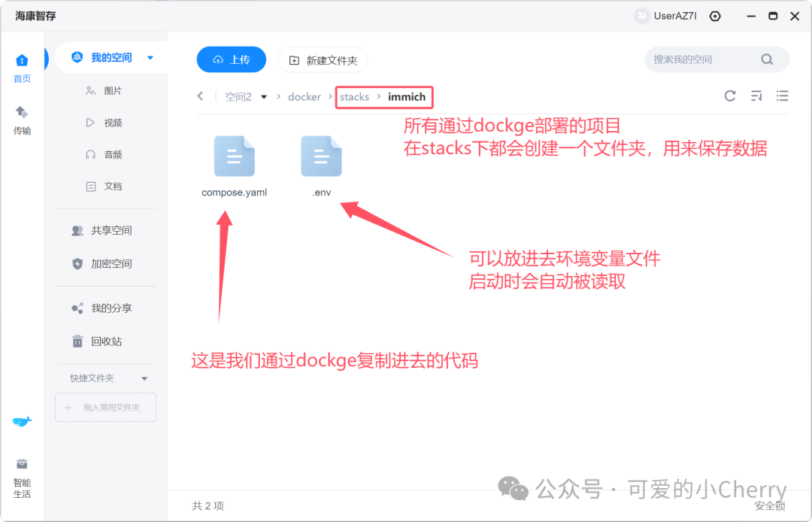
Task: Click the user avatar icon
Action: pos(642,16)
